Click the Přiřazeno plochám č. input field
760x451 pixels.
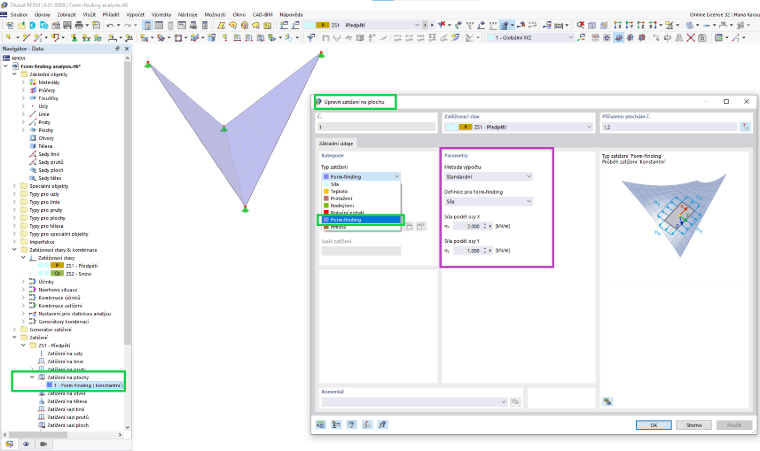point(669,127)
